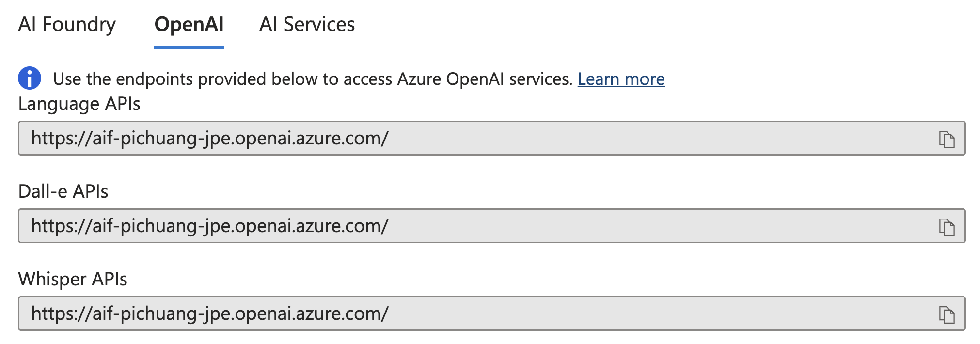Click the Language APIs label
This screenshot has height=344, width=980.
click(x=79, y=104)
